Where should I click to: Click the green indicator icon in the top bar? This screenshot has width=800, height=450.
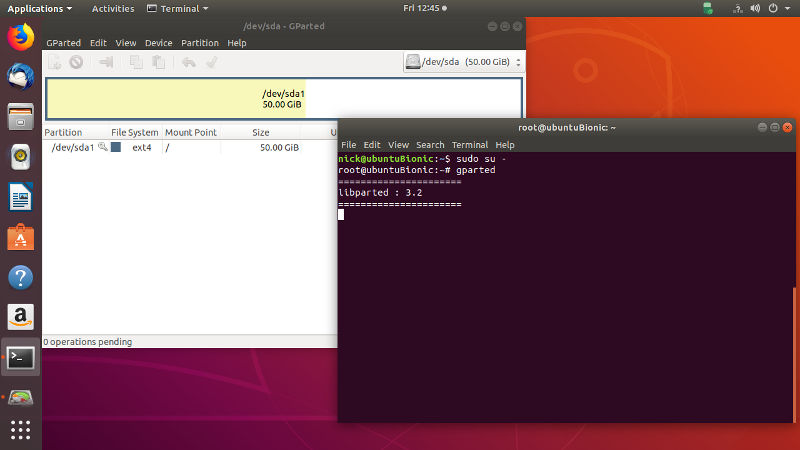click(708, 8)
